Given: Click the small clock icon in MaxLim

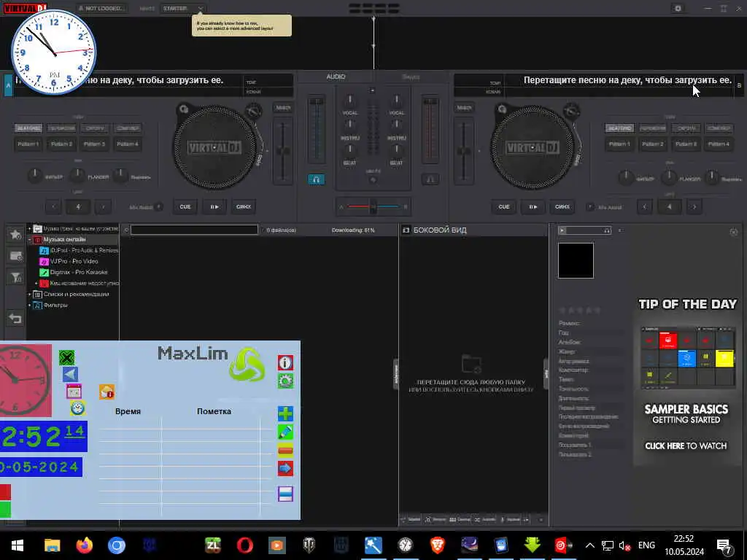Looking at the screenshot, I should [77, 408].
